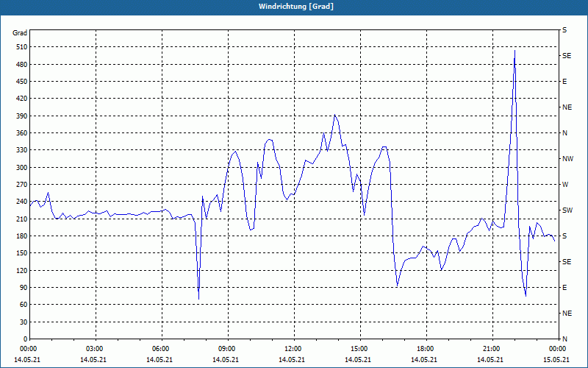Screen dimensions: 588x368
Task: Click the 210 degree axis label
Action: [x=22, y=219]
